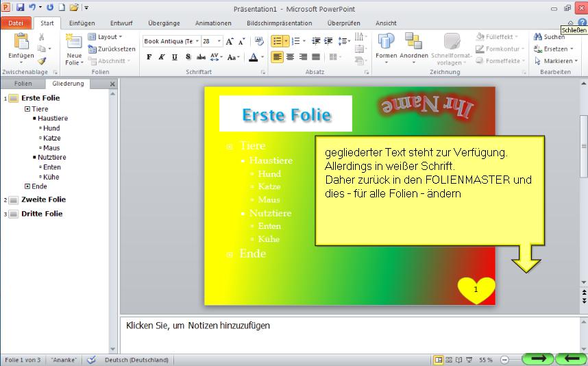Viewport: 588px width, 366px height.
Task: Toggle bold formatting
Action: point(149,58)
